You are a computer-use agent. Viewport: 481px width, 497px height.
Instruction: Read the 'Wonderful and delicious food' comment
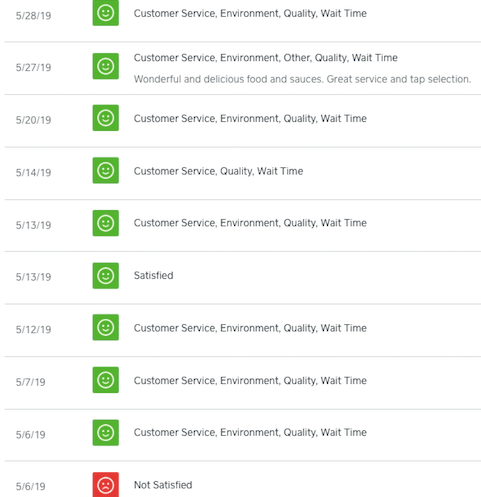click(x=302, y=79)
